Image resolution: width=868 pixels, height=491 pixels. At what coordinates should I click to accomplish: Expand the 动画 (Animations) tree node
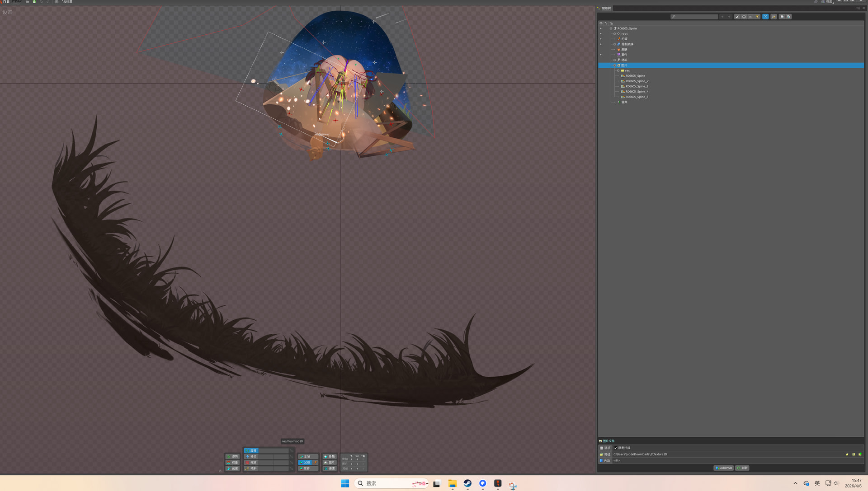point(614,60)
